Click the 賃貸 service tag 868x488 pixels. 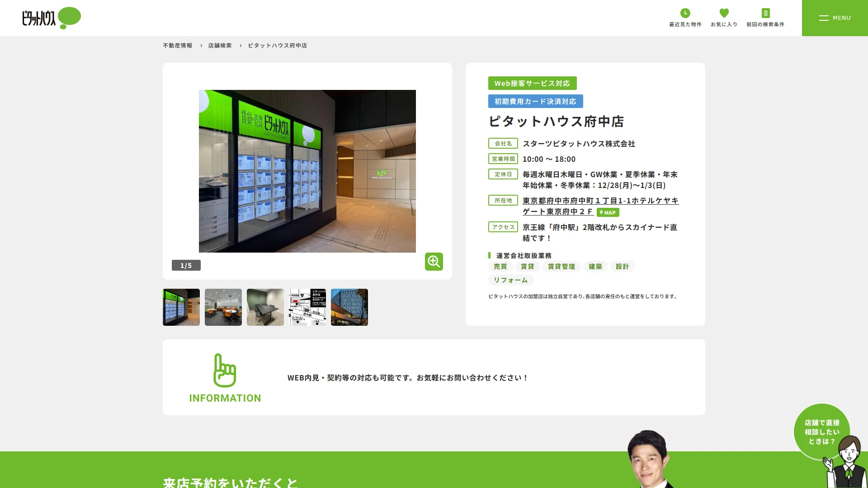527,267
